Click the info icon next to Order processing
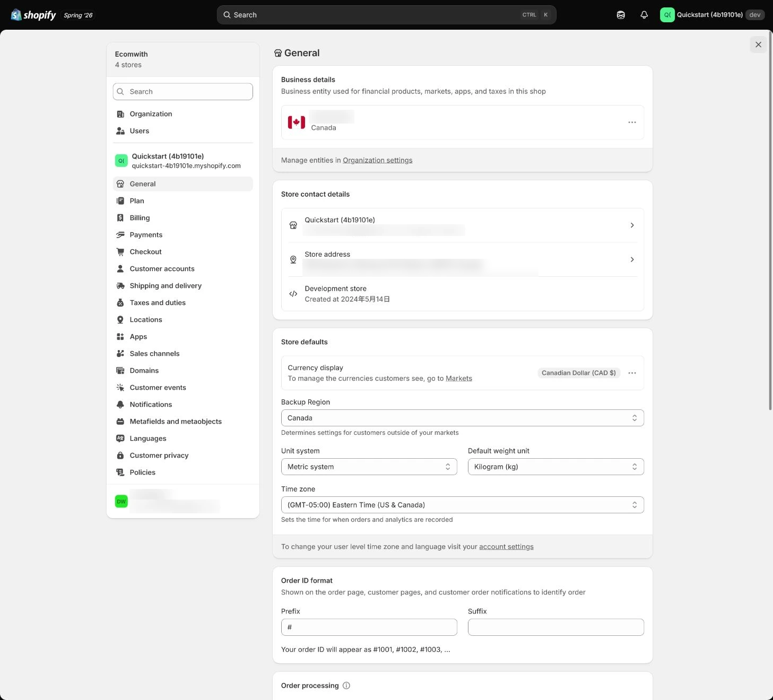The height and width of the screenshot is (700, 773). 346,686
